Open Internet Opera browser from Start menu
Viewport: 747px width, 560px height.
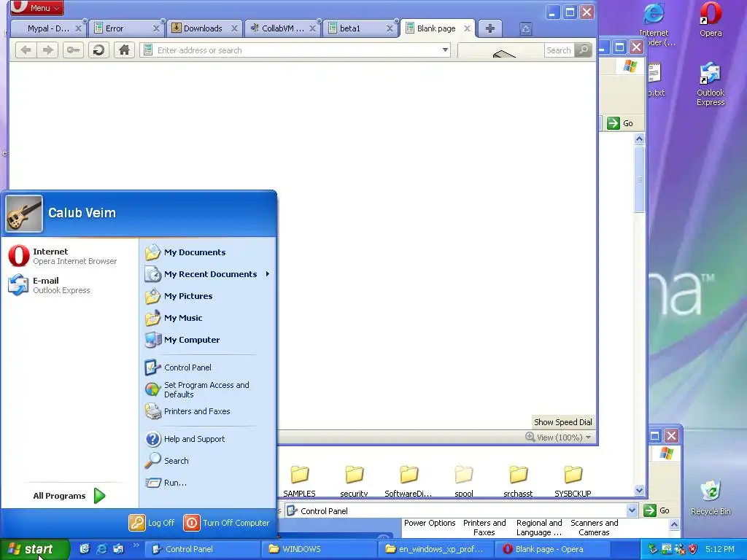click(69, 256)
